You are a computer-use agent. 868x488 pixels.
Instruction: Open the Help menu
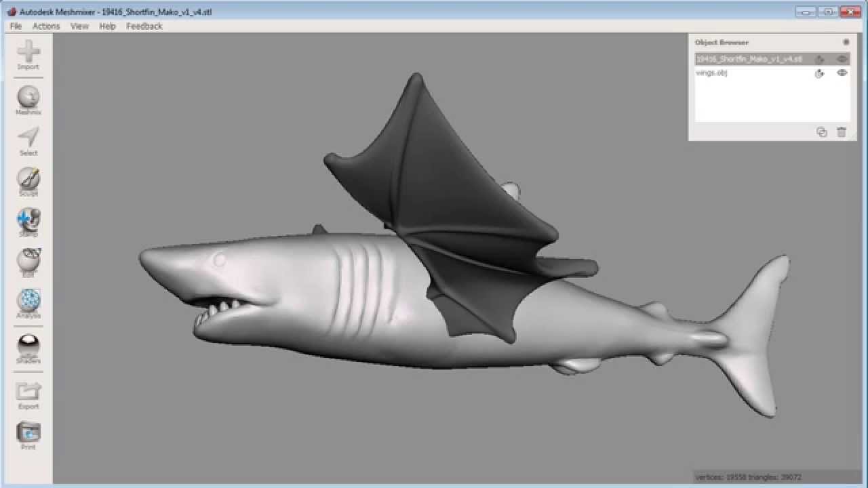click(107, 26)
